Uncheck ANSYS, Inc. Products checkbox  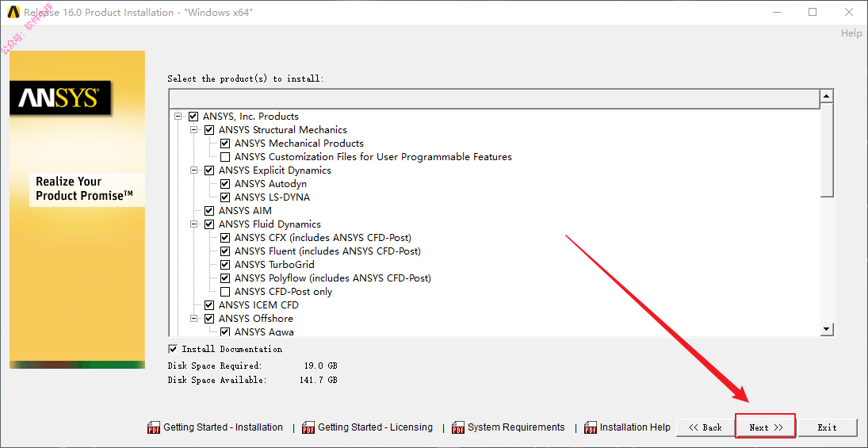coord(193,117)
